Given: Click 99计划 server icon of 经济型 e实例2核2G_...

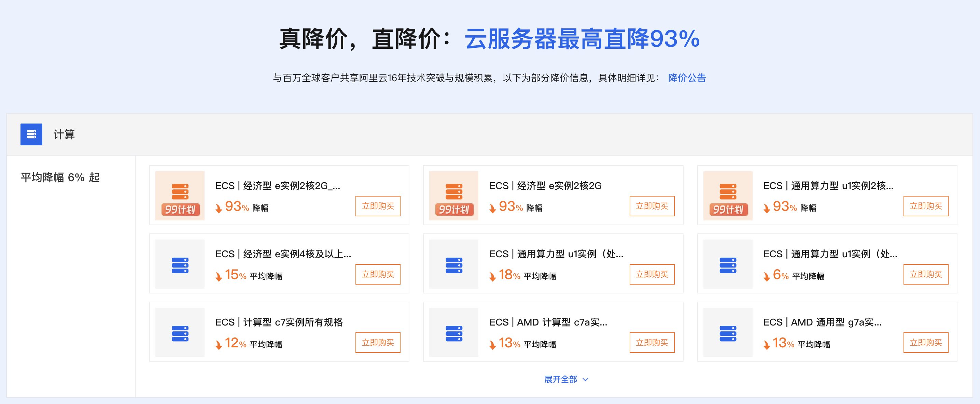Looking at the screenshot, I should [x=180, y=196].
